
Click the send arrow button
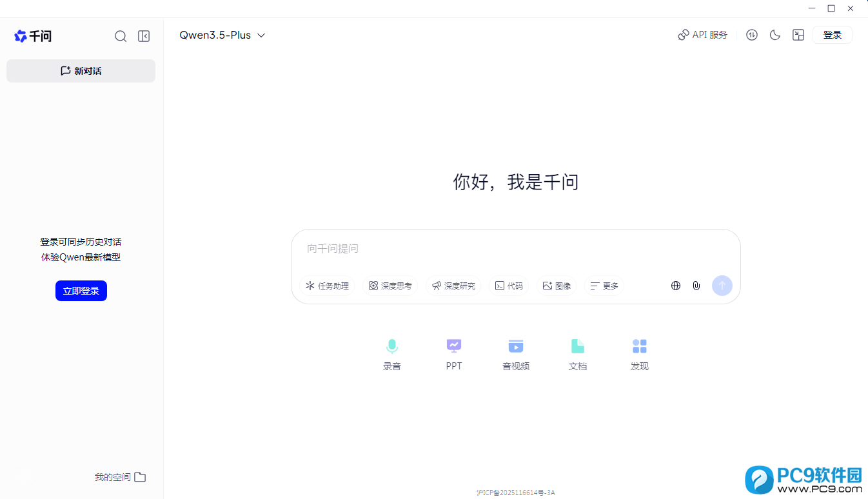pyautogui.click(x=722, y=285)
